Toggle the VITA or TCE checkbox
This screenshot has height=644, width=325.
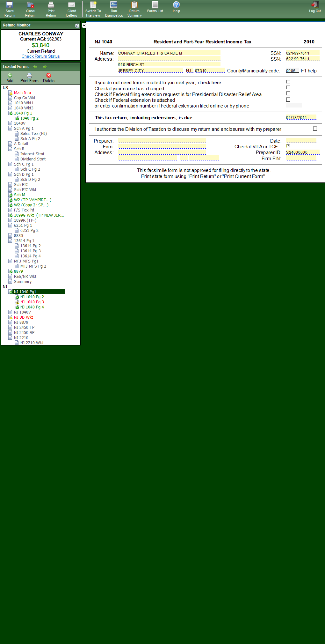[x=288, y=146]
